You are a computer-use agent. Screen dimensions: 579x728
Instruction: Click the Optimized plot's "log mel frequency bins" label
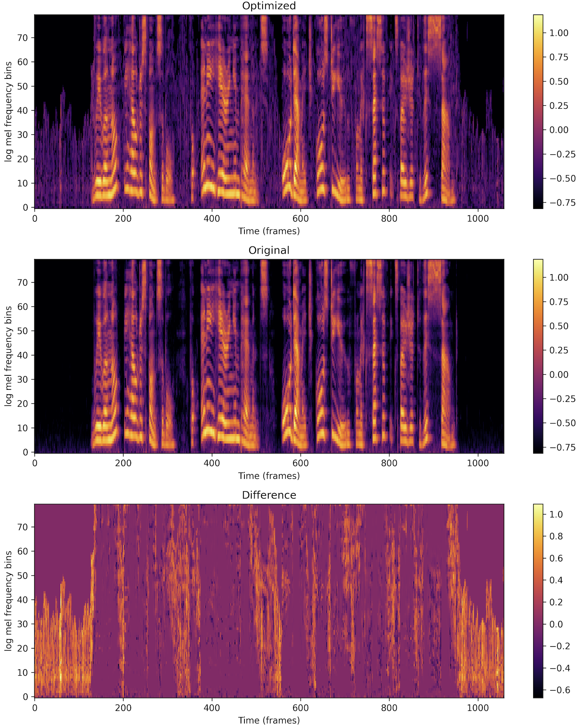tap(8, 111)
